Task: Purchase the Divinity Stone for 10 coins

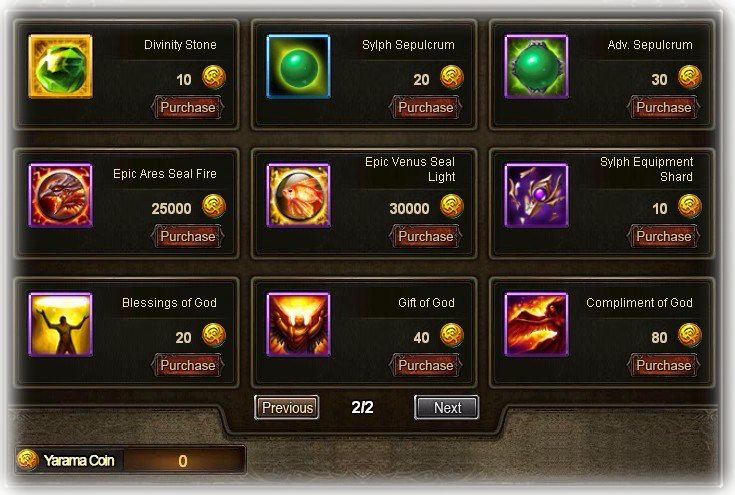Action: 188,107
